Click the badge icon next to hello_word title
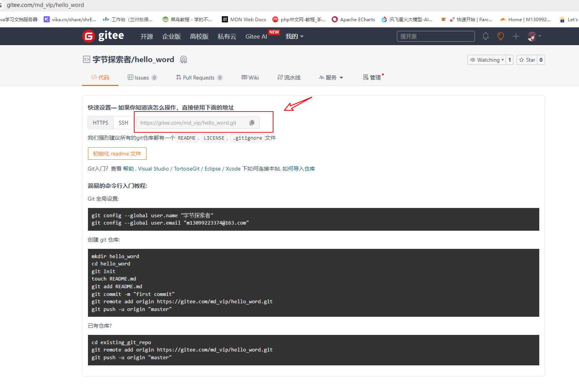The width and height of the screenshot is (579, 392). point(184,59)
